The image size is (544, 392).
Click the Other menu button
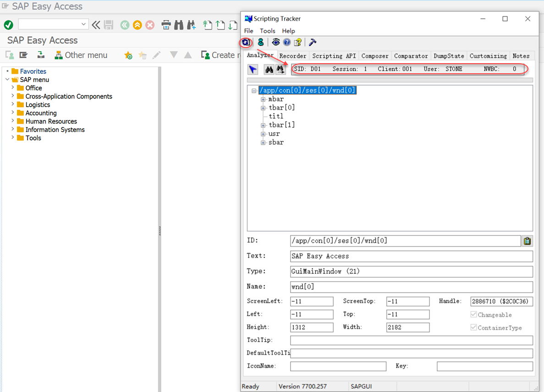click(81, 55)
